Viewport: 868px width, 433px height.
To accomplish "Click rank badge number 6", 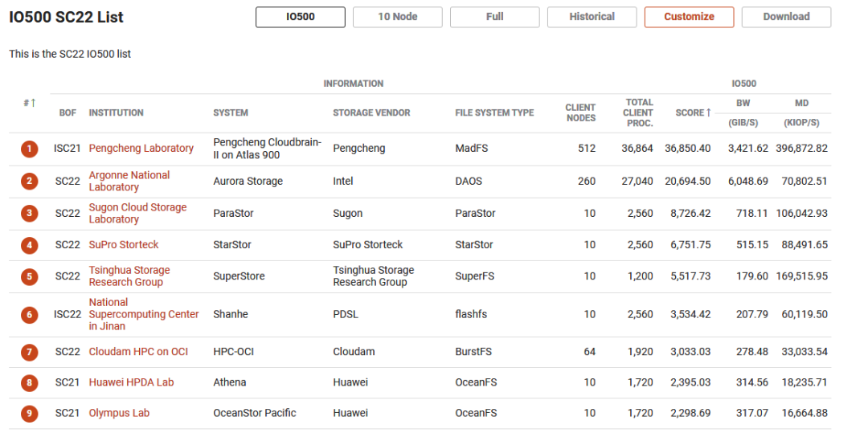I will coord(30,315).
